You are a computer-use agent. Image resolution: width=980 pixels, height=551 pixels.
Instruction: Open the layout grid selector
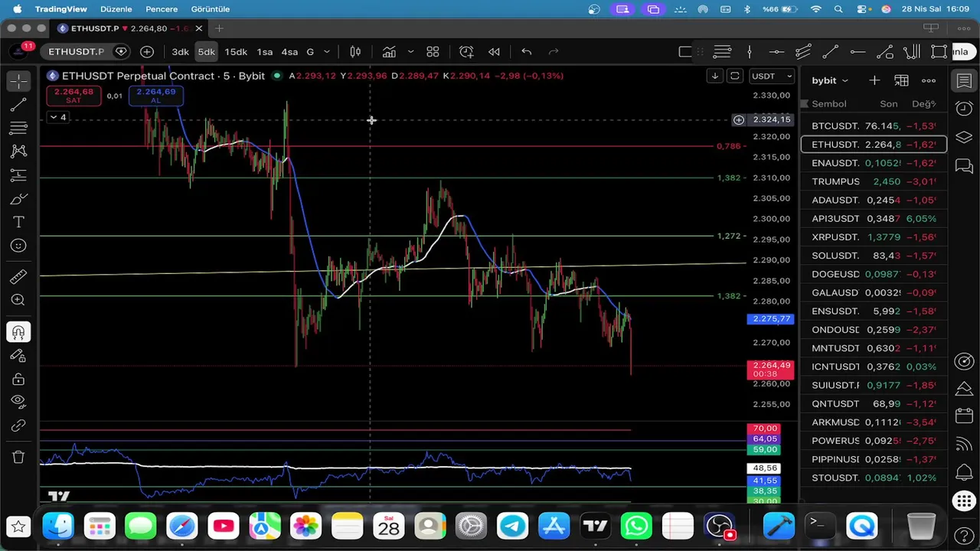click(x=433, y=51)
